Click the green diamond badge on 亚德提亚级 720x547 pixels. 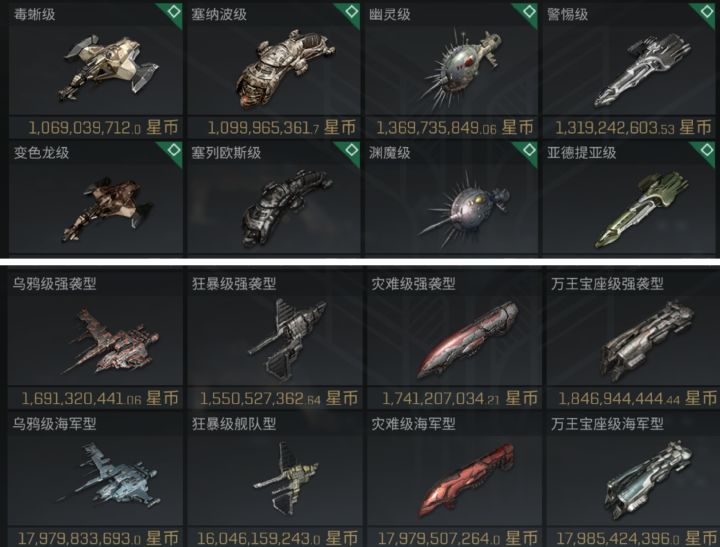tap(707, 150)
